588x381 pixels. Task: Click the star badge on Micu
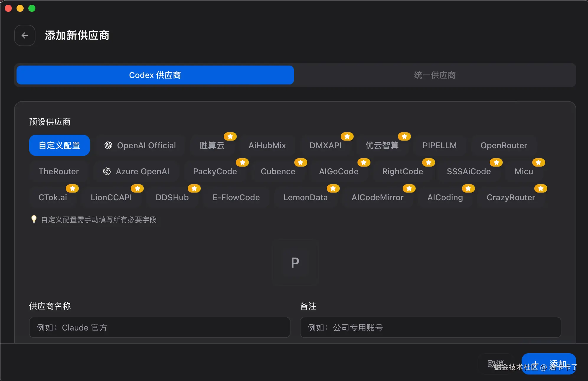539,162
